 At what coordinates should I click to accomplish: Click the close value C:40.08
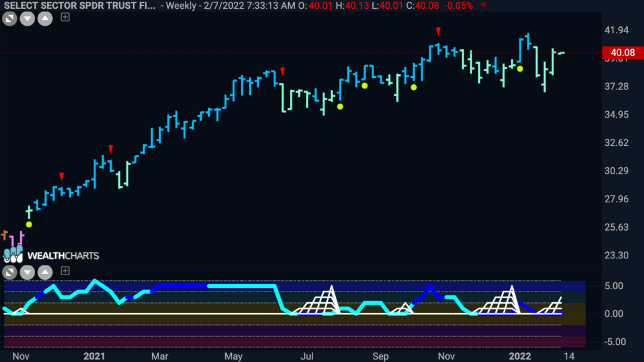point(422,6)
